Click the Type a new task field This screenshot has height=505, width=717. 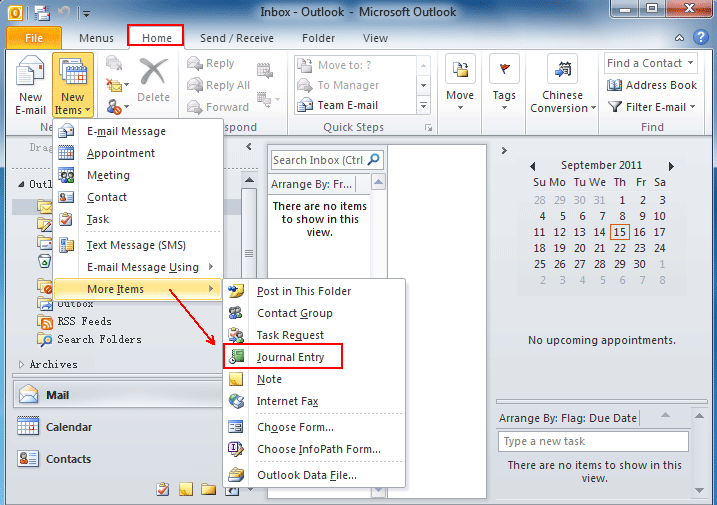click(593, 441)
